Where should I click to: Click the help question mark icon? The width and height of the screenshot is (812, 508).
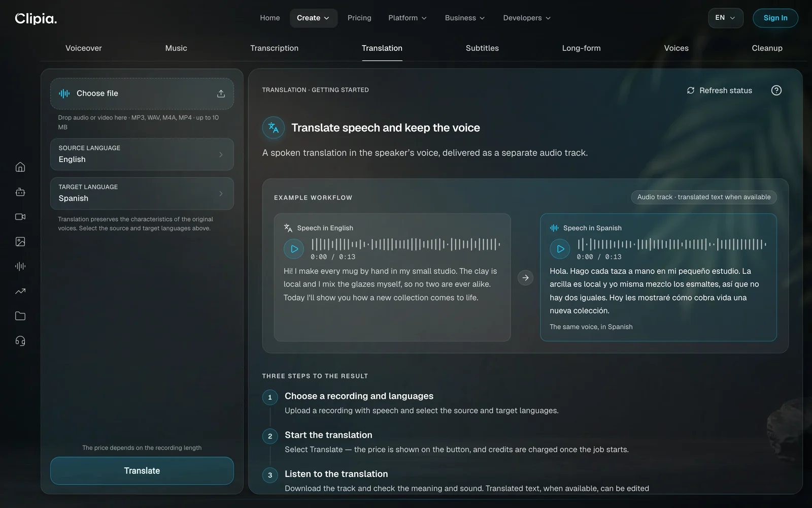776,90
